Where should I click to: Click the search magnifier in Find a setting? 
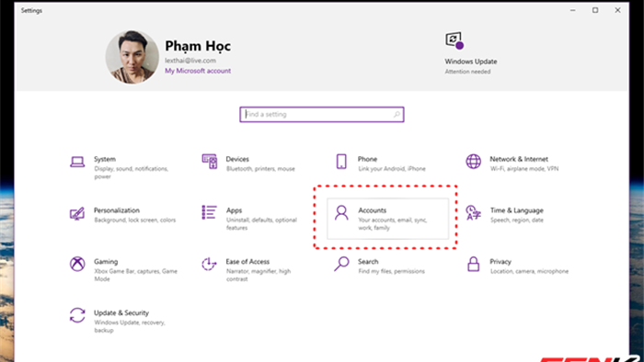pos(397,114)
